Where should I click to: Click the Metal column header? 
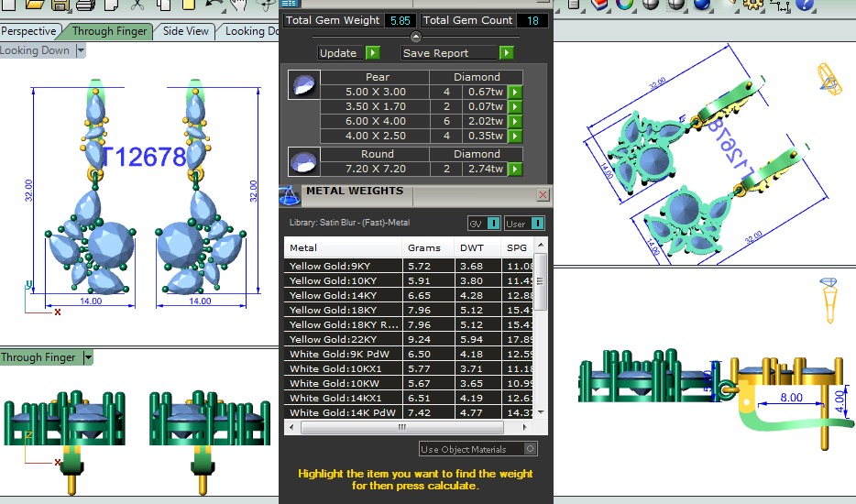tap(343, 248)
